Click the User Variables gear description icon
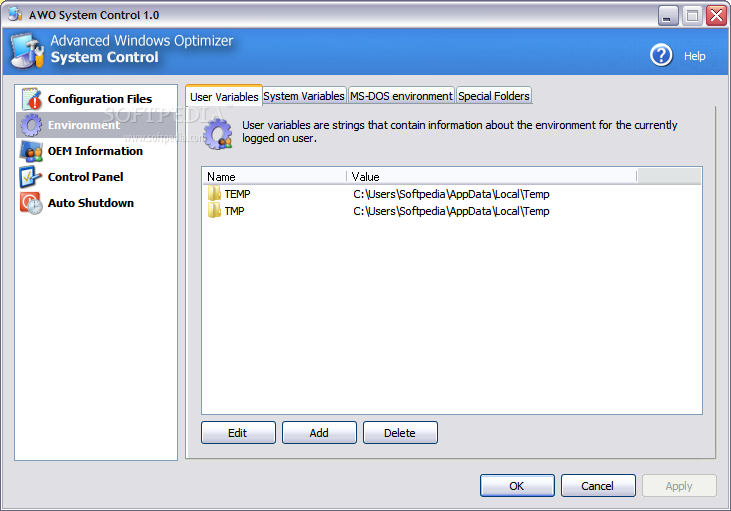Screen dimensions: 731x511 click(218, 134)
